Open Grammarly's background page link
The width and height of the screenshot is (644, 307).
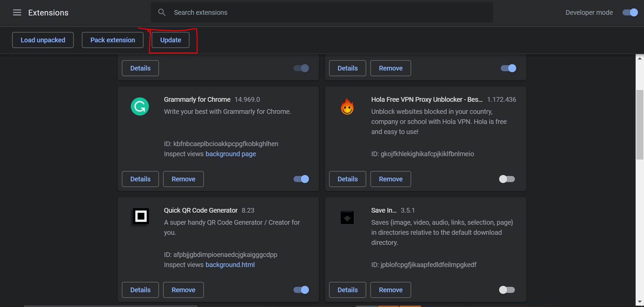pos(230,154)
